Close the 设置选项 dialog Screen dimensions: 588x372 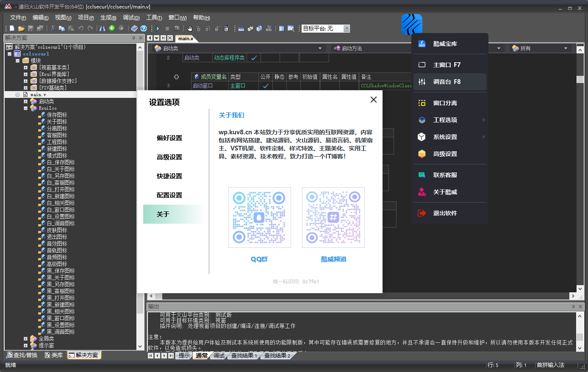[x=373, y=100]
